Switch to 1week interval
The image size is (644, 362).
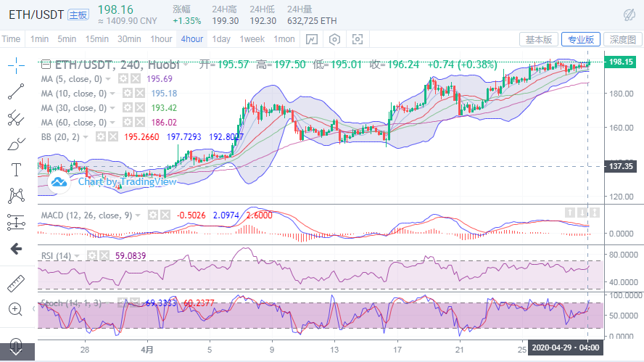252,39
